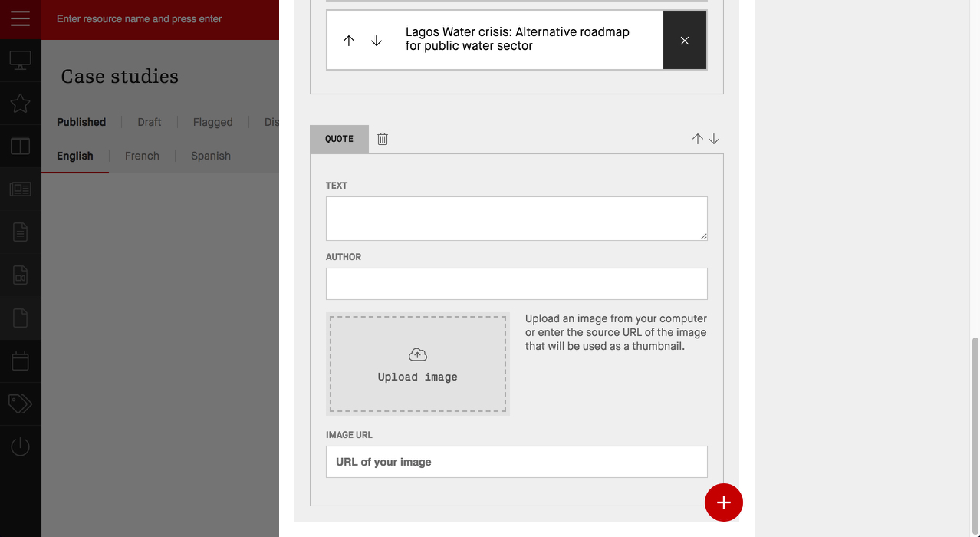The image size is (980, 537).
Task: Move the Quote block up
Action: [698, 139]
